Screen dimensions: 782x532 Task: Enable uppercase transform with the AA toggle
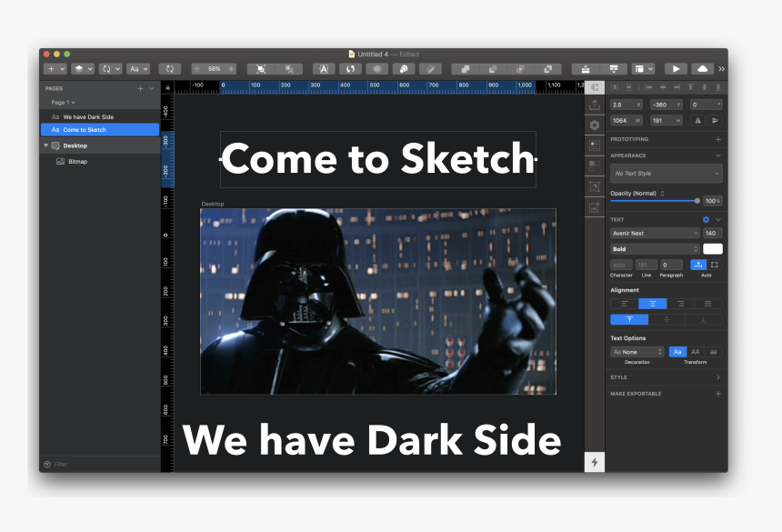coord(695,352)
